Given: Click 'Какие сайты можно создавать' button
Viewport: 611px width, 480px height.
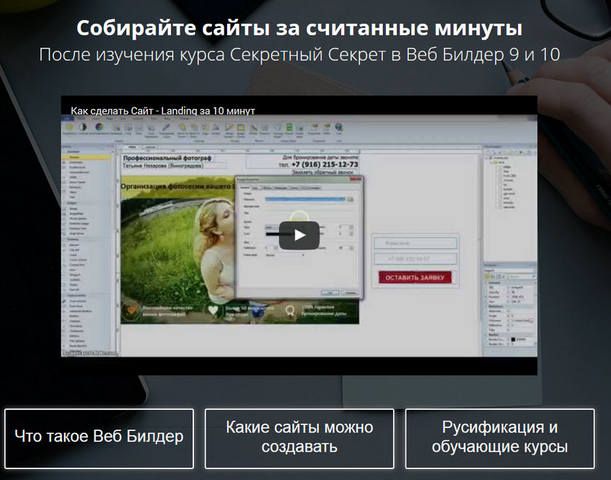Looking at the screenshot, I should [x=299, y=438].
